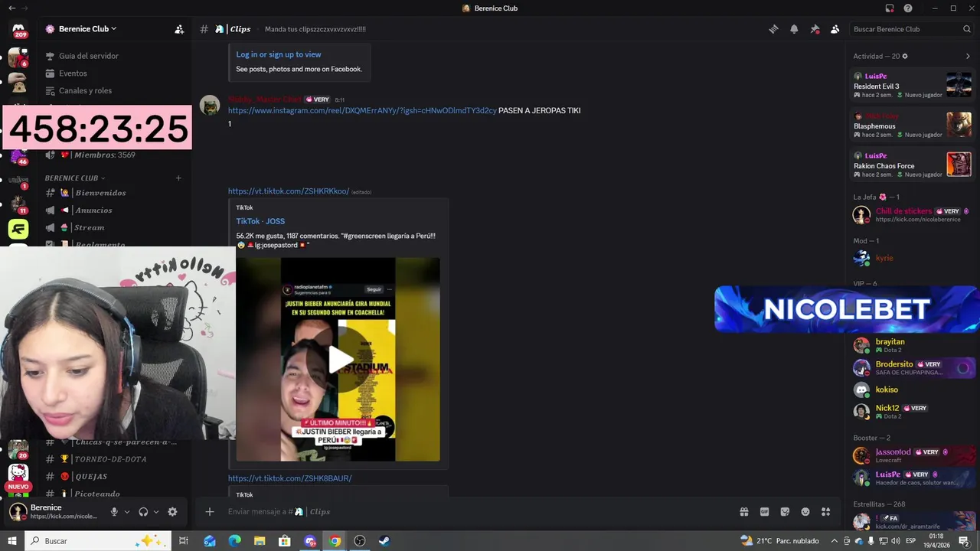Click the Berenice user panel avatar
This screenshot has height=551, width=980.
(x=18, y=512)
